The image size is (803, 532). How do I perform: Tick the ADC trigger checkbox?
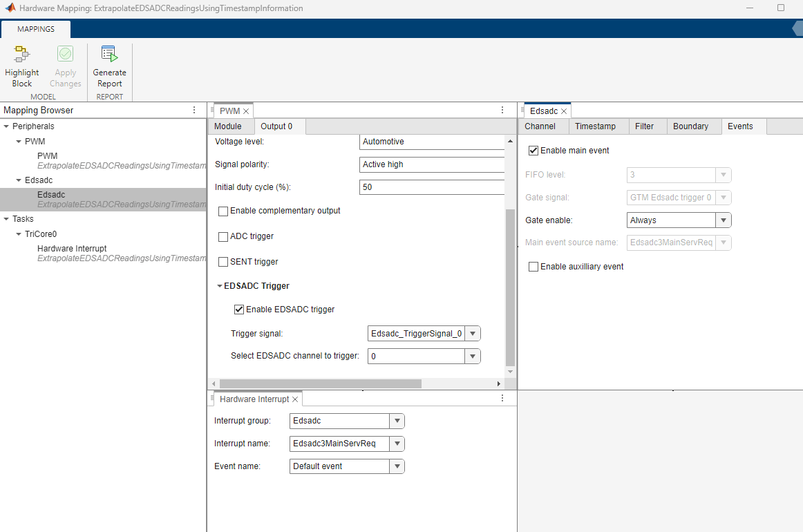coord(223,236)
